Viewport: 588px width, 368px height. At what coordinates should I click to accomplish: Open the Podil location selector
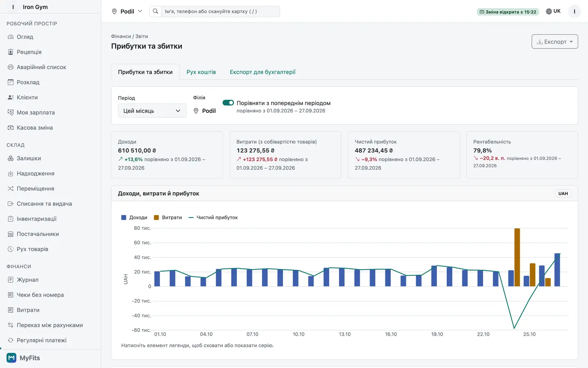coord(127,11)
